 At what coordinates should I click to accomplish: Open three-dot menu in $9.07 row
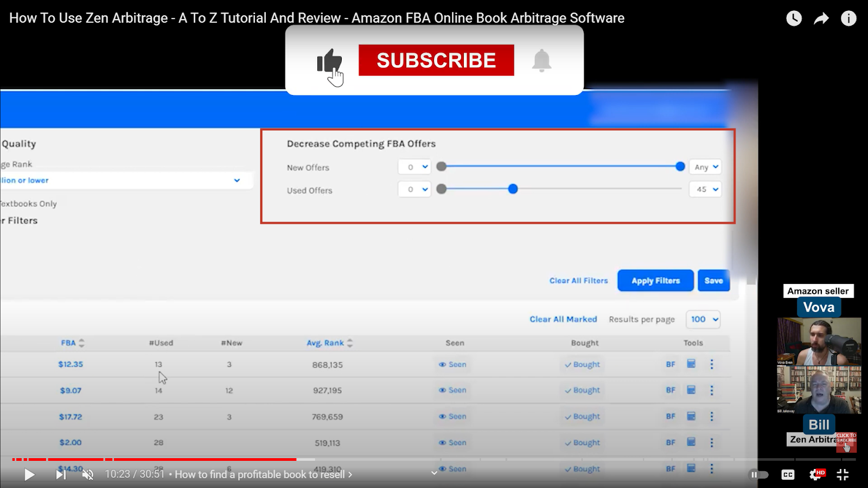click(712, 390)
